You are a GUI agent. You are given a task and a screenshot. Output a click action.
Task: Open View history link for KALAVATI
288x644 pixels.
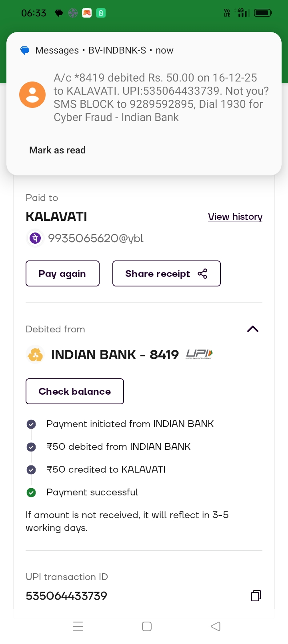point(235,217)
